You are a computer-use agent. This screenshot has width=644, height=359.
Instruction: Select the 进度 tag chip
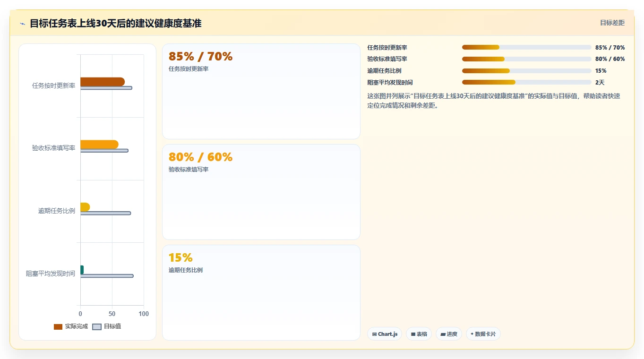coord(449,334)
